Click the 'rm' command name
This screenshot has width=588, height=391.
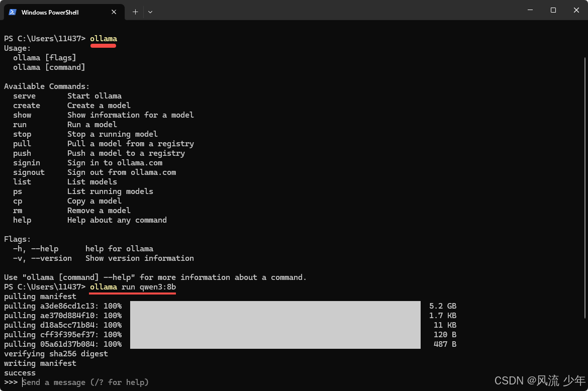click(x=18, y=211)
